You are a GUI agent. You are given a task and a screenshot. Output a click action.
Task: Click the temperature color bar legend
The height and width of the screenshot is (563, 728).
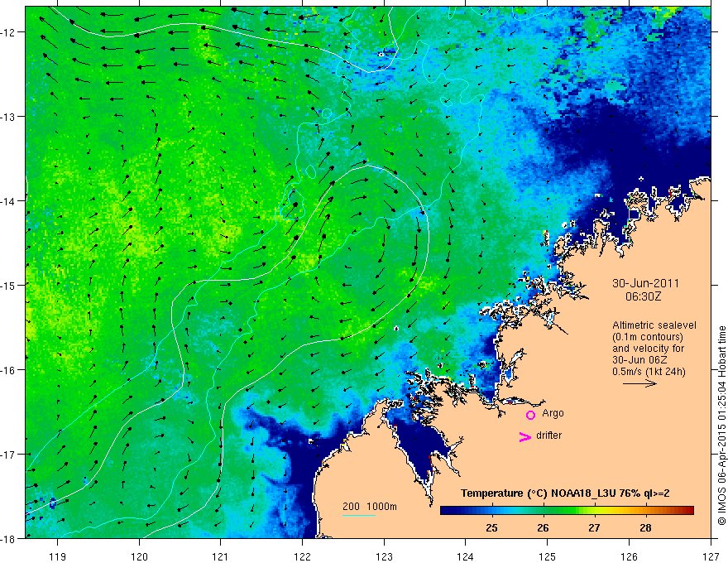(x=567, y=511)
